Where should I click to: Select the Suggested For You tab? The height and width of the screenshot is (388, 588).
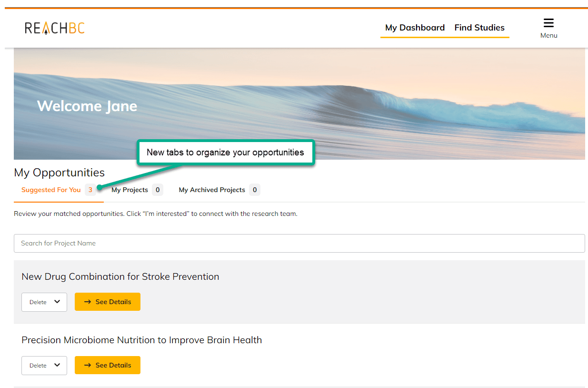(x=51, y=190)
